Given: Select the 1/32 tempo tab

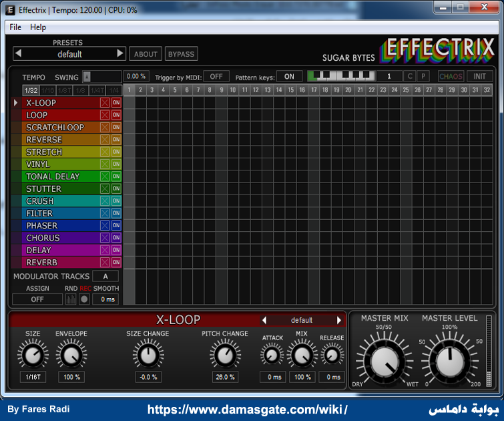Looking at the screenshot, I should (x=31, y=90).
